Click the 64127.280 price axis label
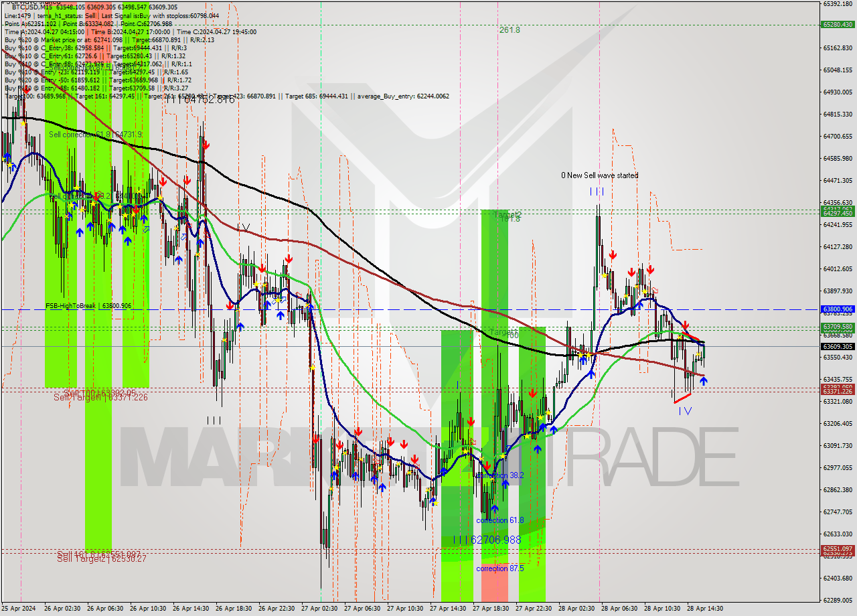Image resolution: width=857 pixels, height=616 pixels. 837,246
